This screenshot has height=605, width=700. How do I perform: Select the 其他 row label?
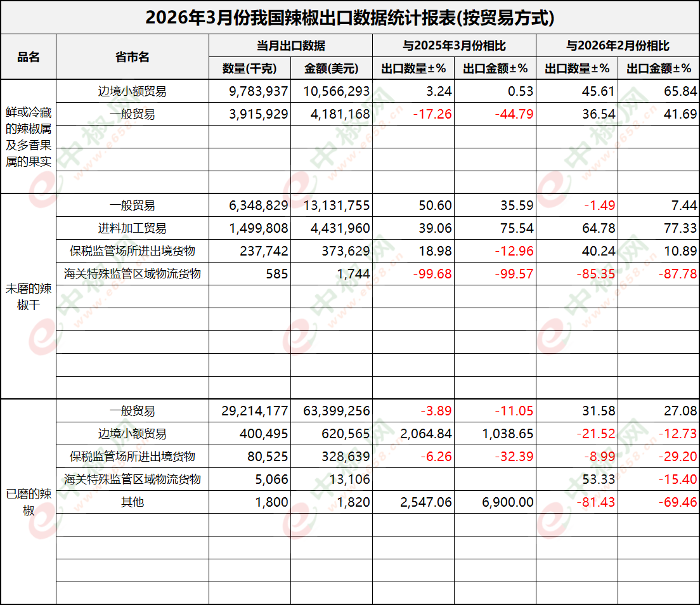(x=133, y=502)
